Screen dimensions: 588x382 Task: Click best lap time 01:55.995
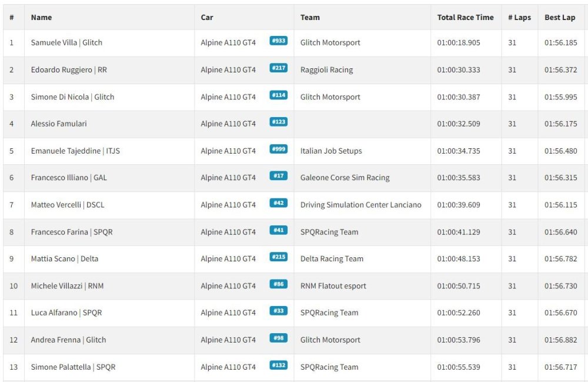(x=560, y=97)
